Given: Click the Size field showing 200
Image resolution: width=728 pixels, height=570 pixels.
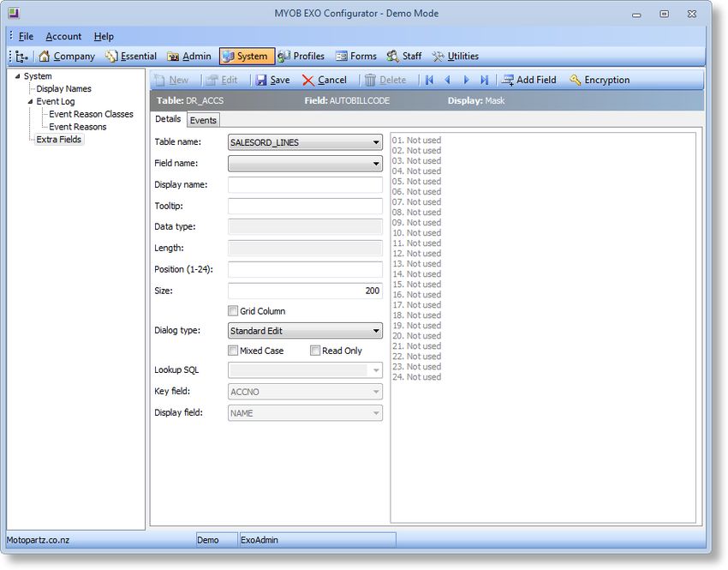Looking at the screenshot, I should pyautogui.click(x=305, y=291).
